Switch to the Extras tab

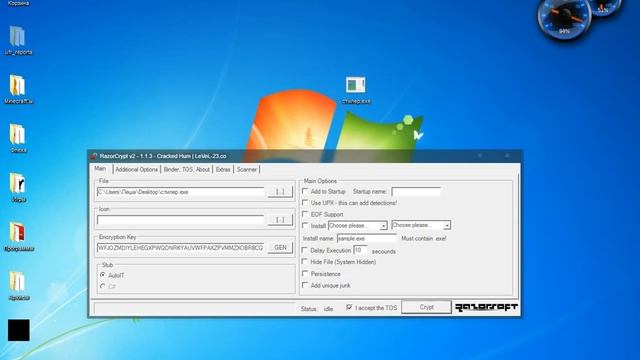[223, 169]
